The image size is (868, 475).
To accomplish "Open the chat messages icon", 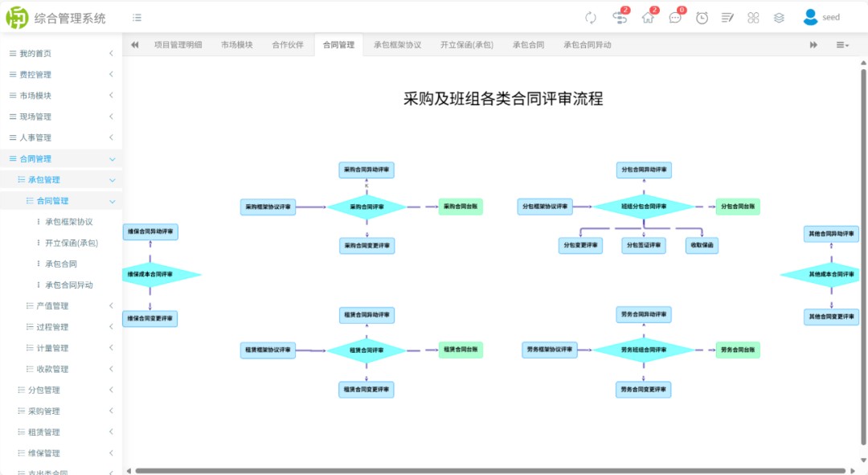I will (x=675, y=18).
